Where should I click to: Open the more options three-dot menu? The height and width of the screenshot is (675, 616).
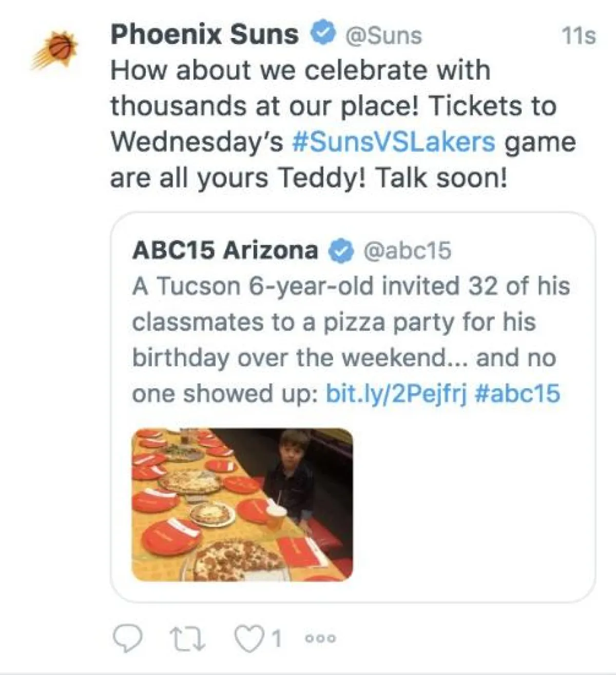click(x=320, y=639)
